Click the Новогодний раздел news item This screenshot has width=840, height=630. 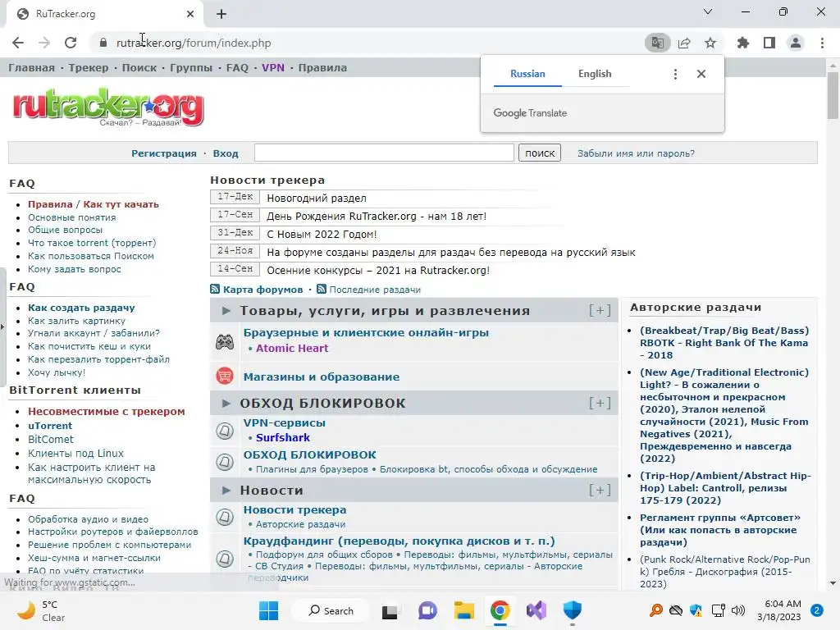(x=316, y=199)
